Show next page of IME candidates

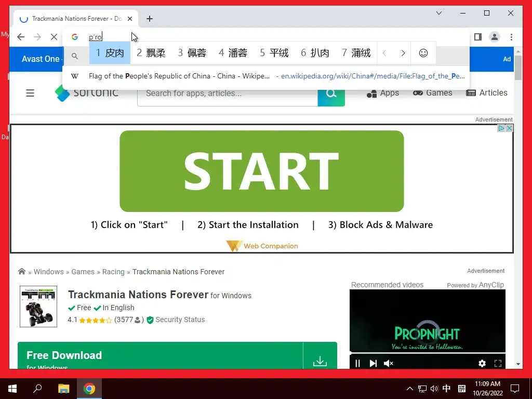coord(403,53)
